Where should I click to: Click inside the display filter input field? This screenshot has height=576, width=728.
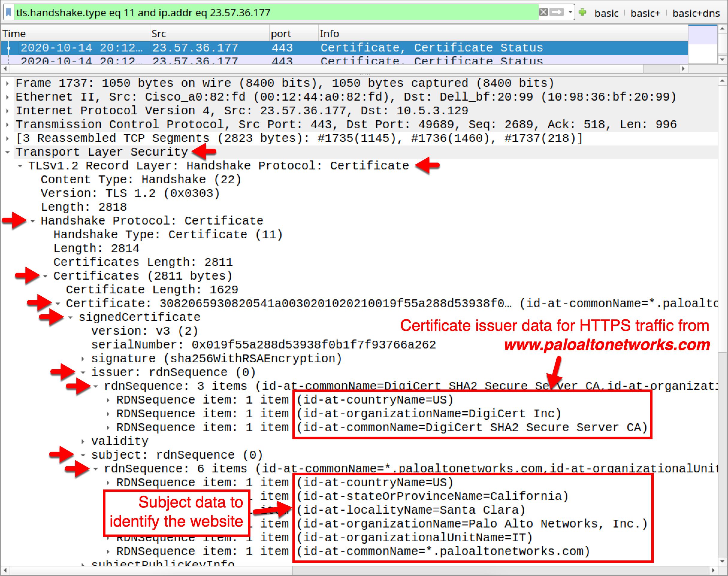[x=270, y=13]
